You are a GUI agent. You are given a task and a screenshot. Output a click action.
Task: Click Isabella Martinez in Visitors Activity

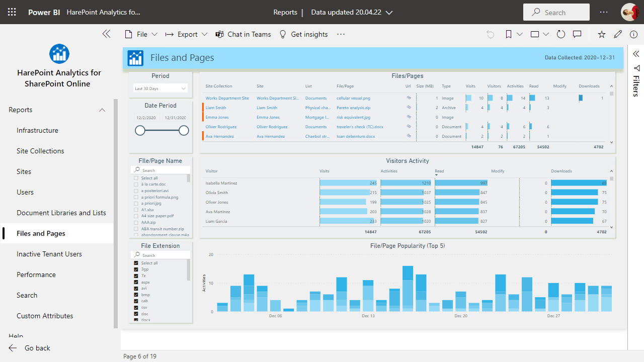pos(221,183)
